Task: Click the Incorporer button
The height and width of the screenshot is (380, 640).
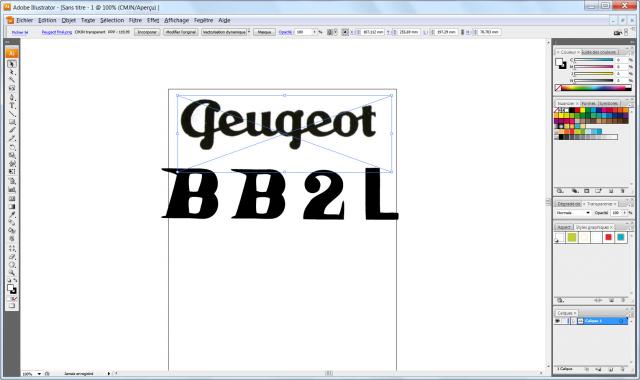Action: click(147, 32)
